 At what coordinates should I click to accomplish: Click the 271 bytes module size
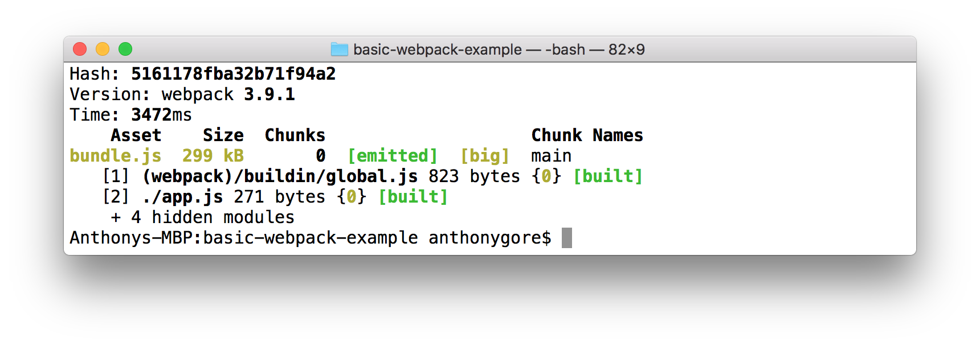[x=279, y=197]
